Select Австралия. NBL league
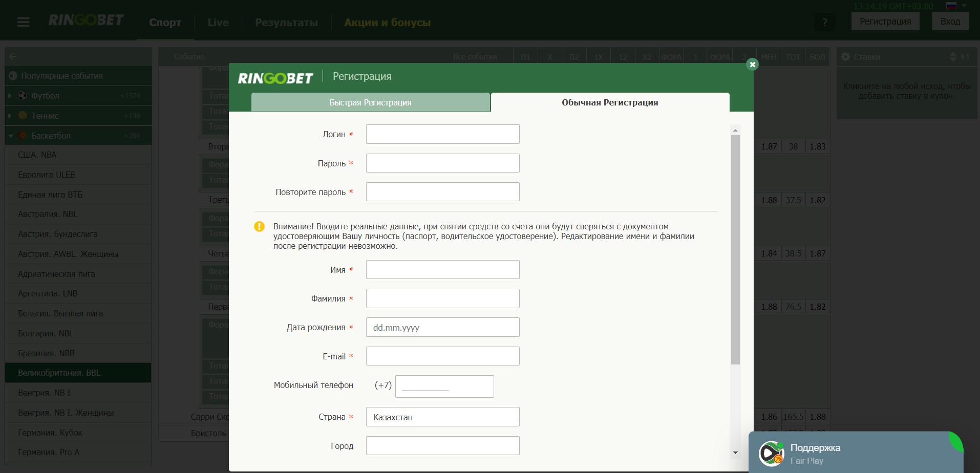Viewport: 980px width, 473px height. [x=78, y=214]
